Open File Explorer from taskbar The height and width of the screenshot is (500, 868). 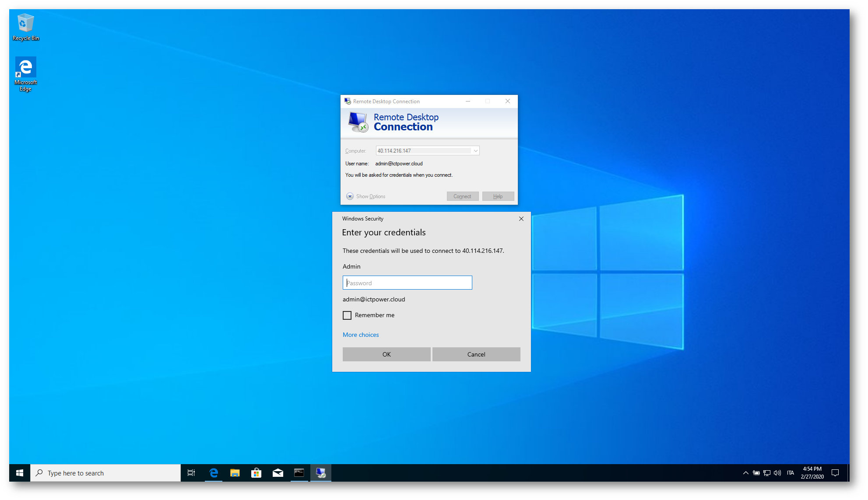(x=235, y=473)
